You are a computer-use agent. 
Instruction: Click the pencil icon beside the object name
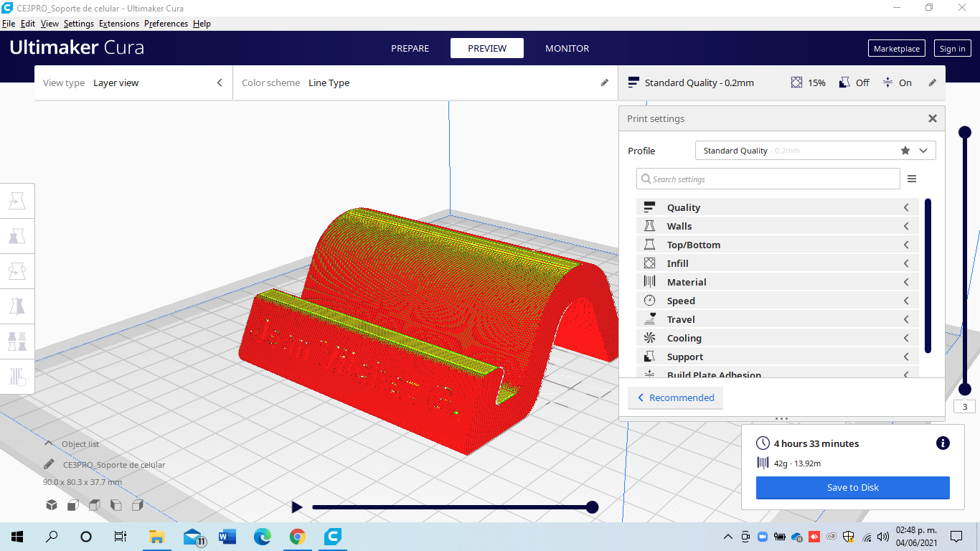pyautogui.click(x=49, y=464)
